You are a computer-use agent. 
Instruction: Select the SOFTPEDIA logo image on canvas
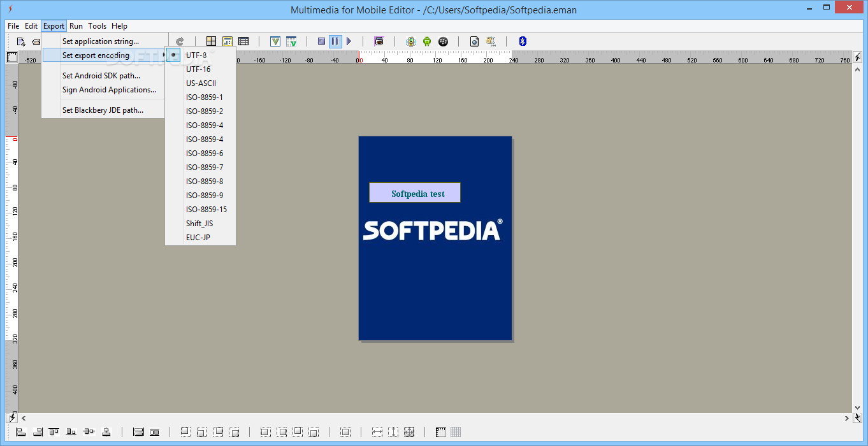[x=433, y=230]
